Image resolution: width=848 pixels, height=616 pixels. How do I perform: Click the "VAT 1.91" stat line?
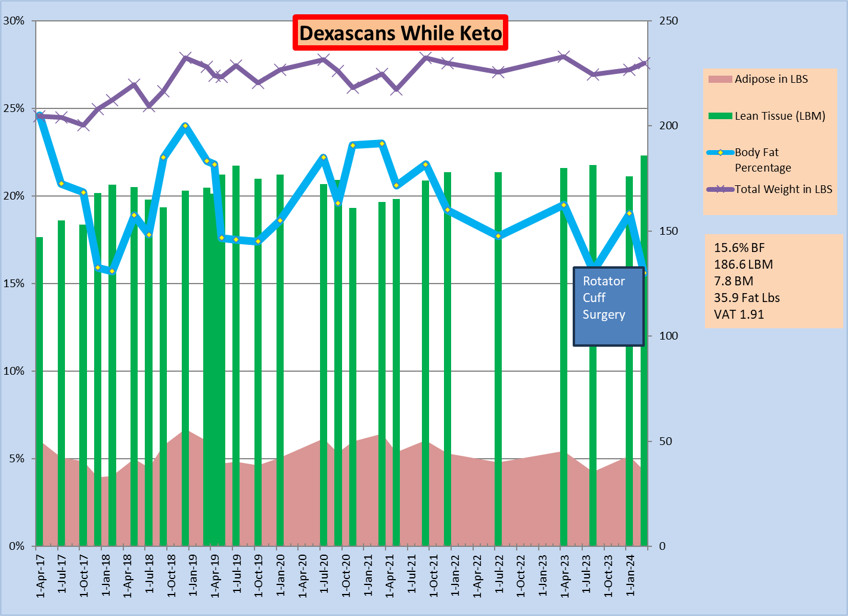coord(739,315)
